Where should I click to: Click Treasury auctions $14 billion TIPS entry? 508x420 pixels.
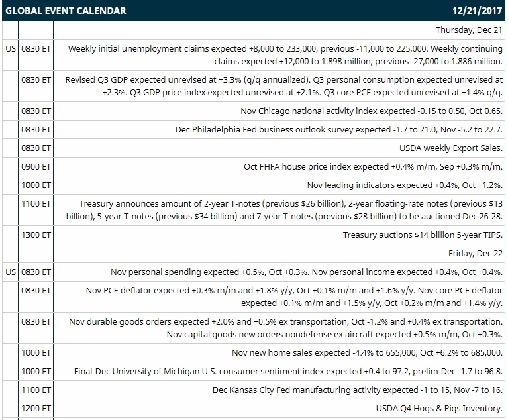pyautogui.click(x=423, y=235)
